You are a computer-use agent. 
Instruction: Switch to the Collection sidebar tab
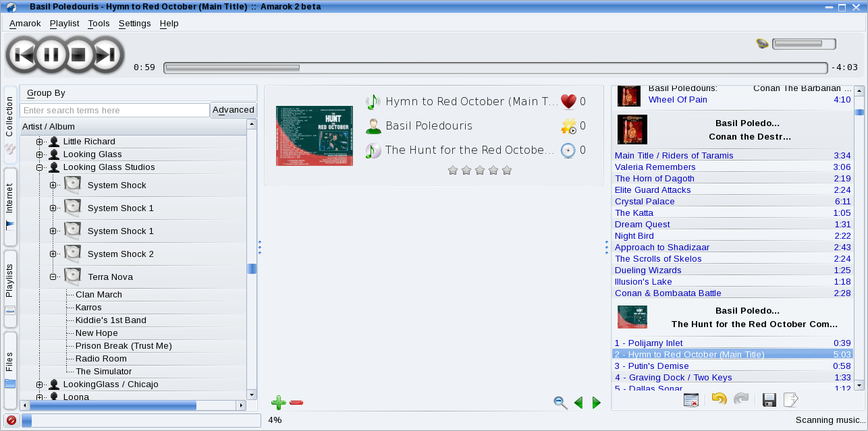pos(10,126)
